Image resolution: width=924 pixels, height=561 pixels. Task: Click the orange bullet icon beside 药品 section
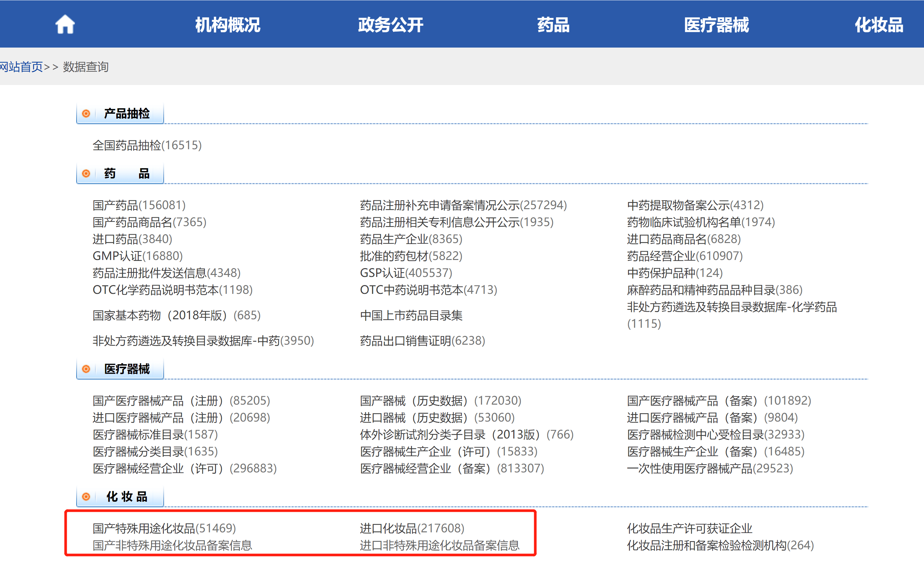tap(87, 173)
